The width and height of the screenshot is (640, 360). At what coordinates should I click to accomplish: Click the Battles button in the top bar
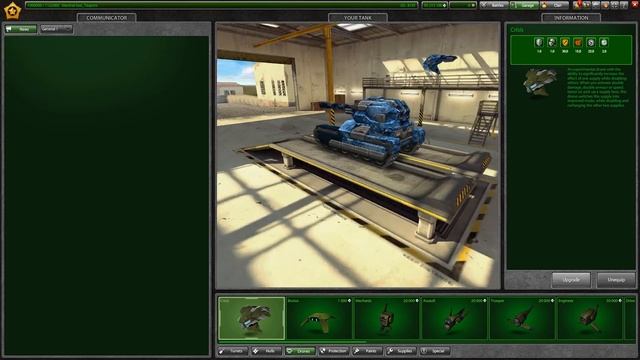494,5
